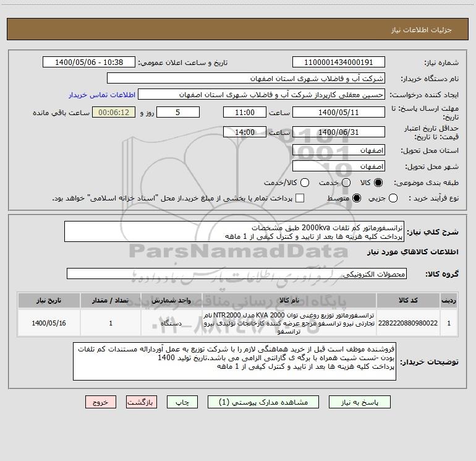Screen dimensions: 476x461
Task: Click the announcement date field 1400/05/06 - 10:38
Action: click(89, 62)
